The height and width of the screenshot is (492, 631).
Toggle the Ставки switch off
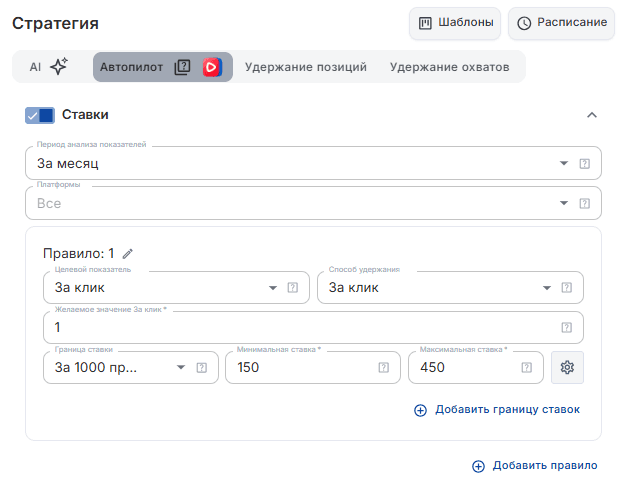tap(40, 115)
